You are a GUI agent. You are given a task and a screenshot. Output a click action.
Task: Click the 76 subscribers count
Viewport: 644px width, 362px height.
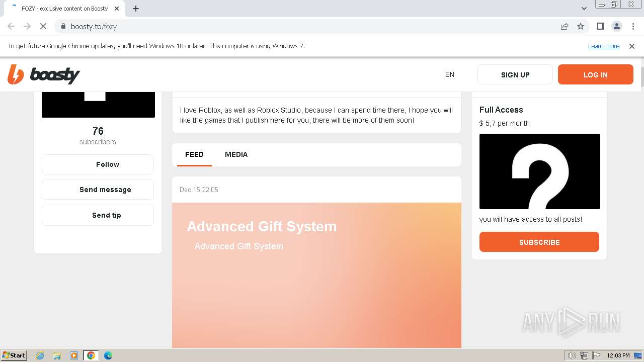click(98, 136)
